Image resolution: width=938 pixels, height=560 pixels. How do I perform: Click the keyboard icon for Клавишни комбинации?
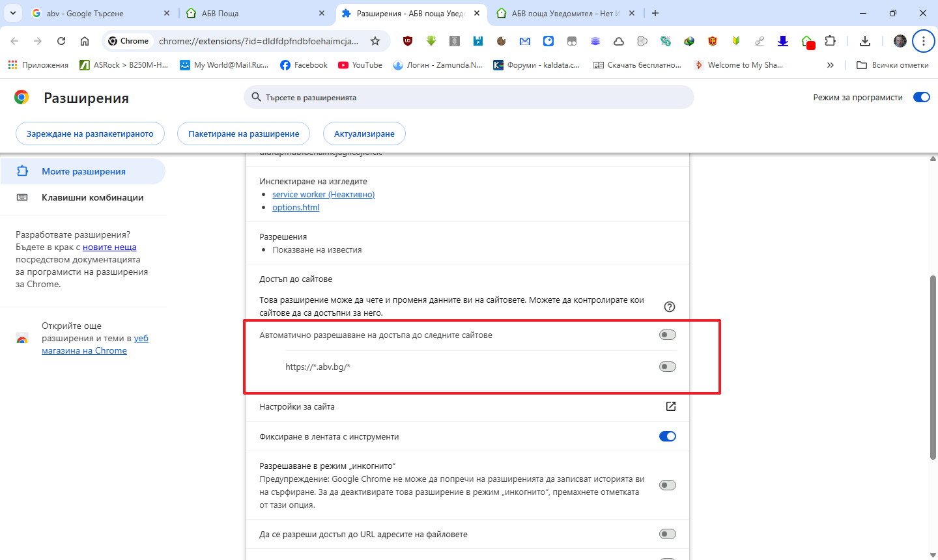point(22,197)
